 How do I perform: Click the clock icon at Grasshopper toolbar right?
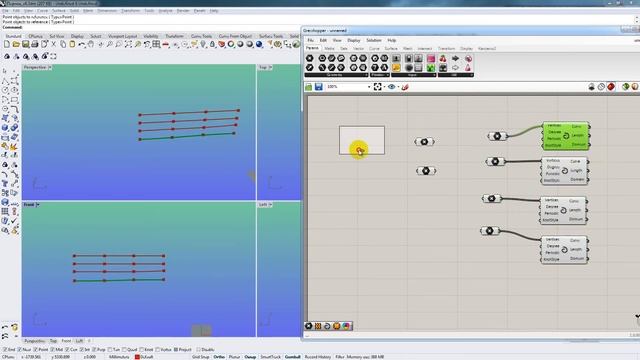pos(601,87)
